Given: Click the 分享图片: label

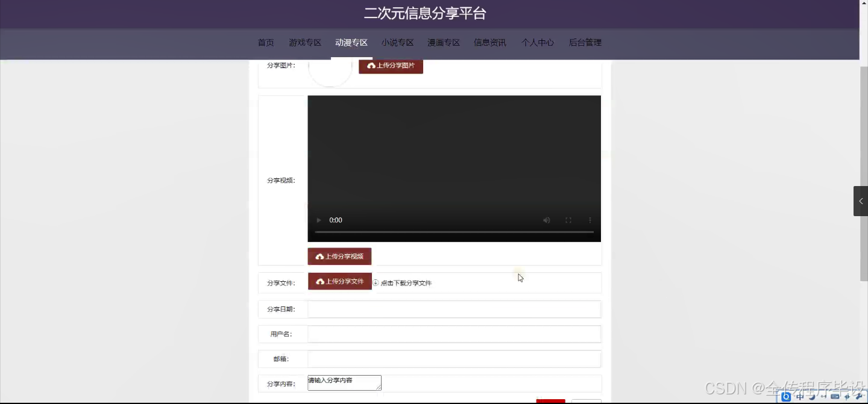Looking at the screenshot, I should pos(281,66).
